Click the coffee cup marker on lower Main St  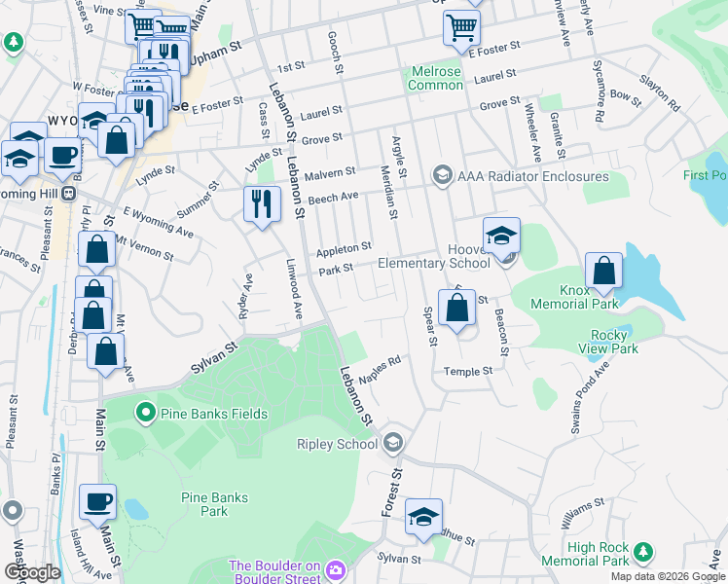point(97,502)
